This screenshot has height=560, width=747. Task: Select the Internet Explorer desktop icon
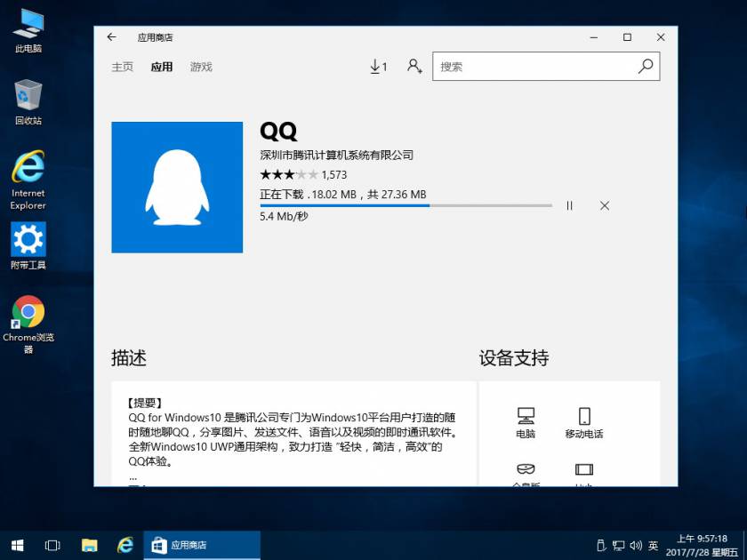coord(28,180)
